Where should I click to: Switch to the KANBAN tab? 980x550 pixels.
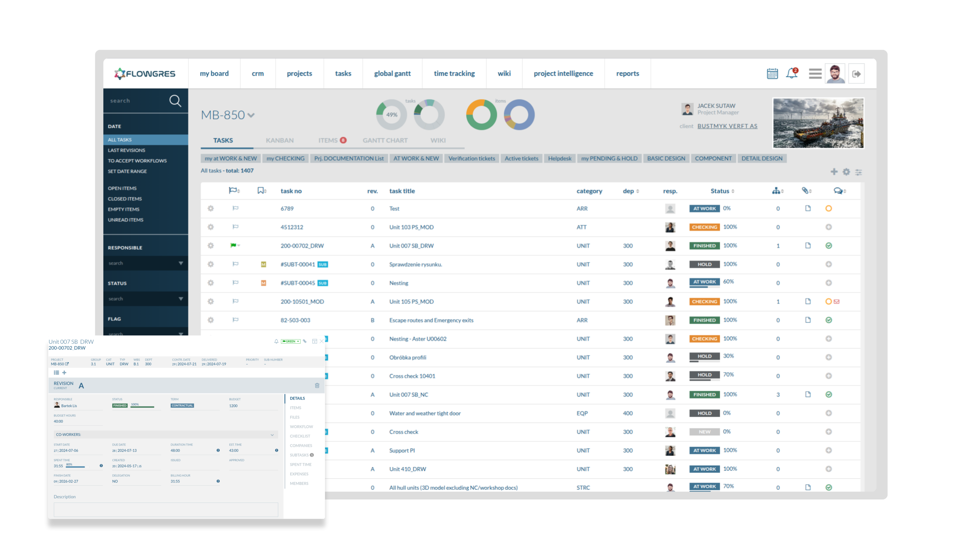(279, 140)
